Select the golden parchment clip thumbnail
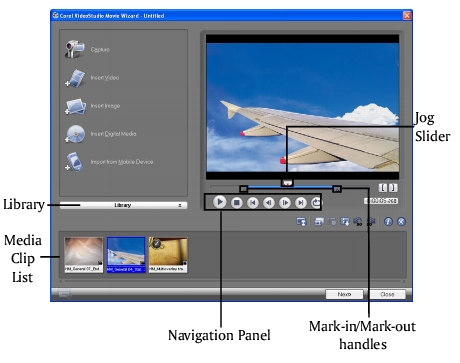The height and width of the screenshot is (363, 460). pos(168,255)
